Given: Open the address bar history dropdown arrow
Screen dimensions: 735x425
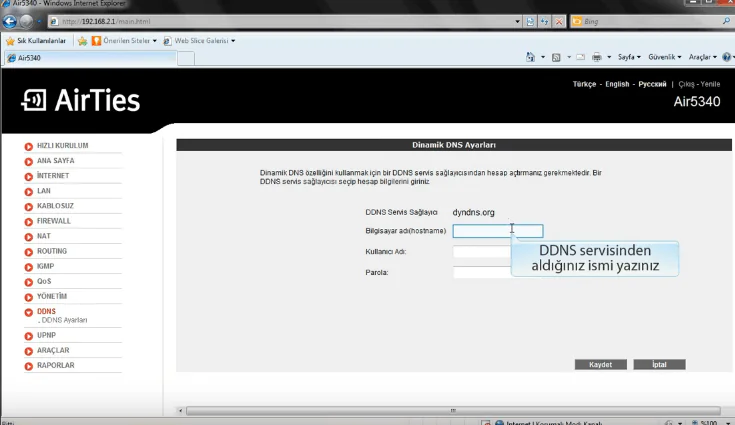Looking at the screenshot, I should pos(517,21).
